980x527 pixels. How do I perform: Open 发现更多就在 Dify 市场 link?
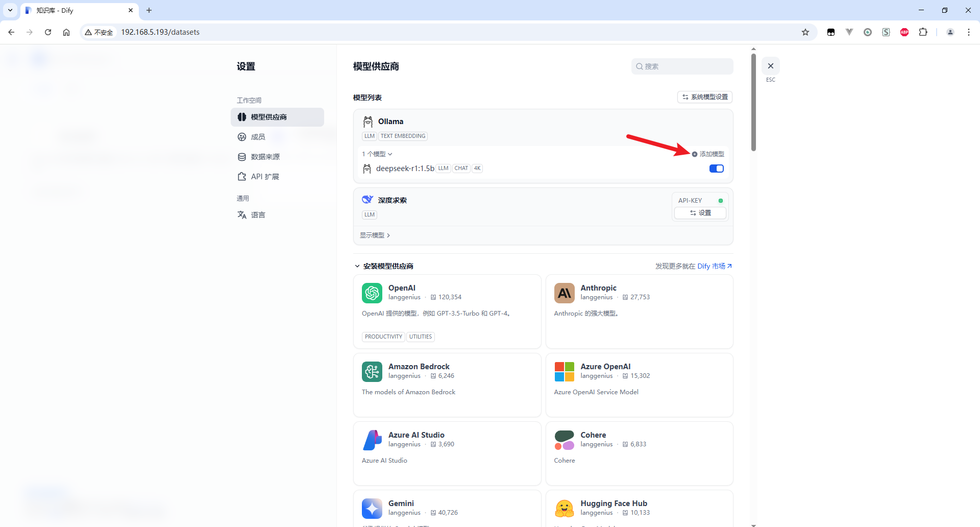pyautogui.click(x=694, y=266)
